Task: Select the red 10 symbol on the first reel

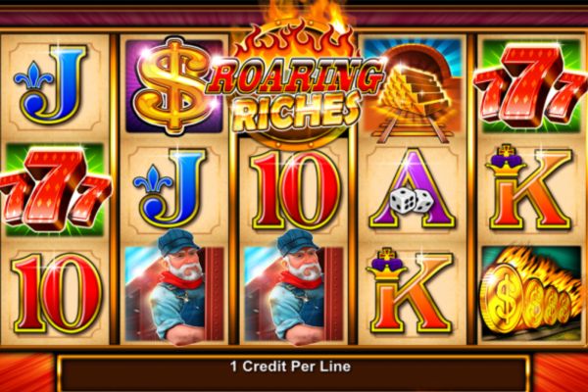Action: coord(57,293)
